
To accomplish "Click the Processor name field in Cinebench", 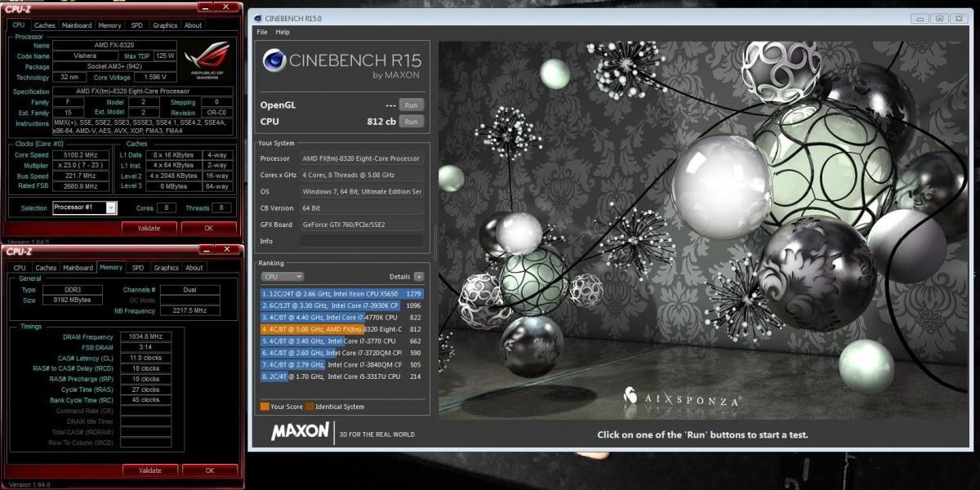I will (362, 158).
